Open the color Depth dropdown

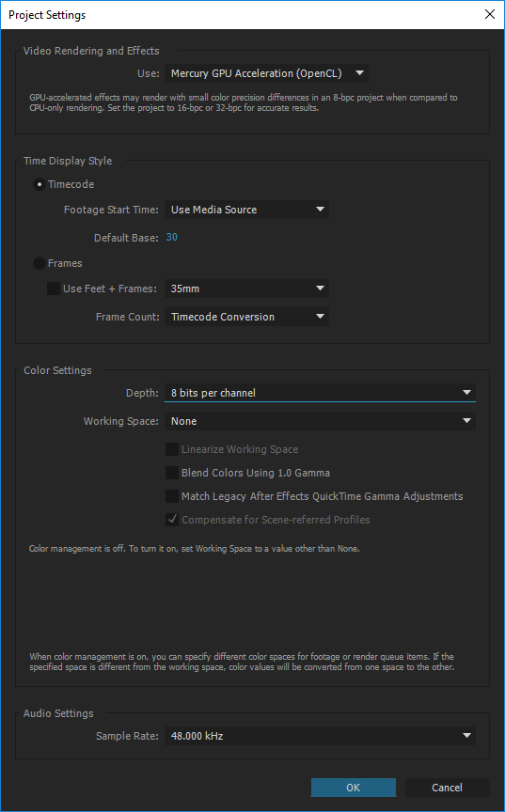coord(320,393)
